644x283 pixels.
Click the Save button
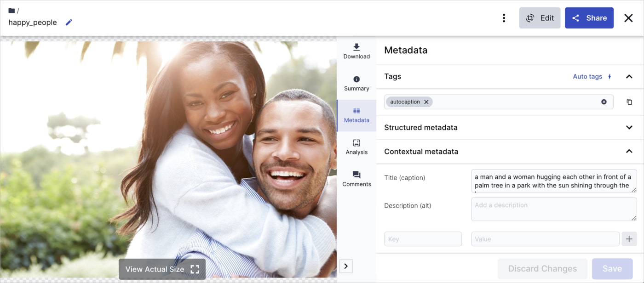612,269
